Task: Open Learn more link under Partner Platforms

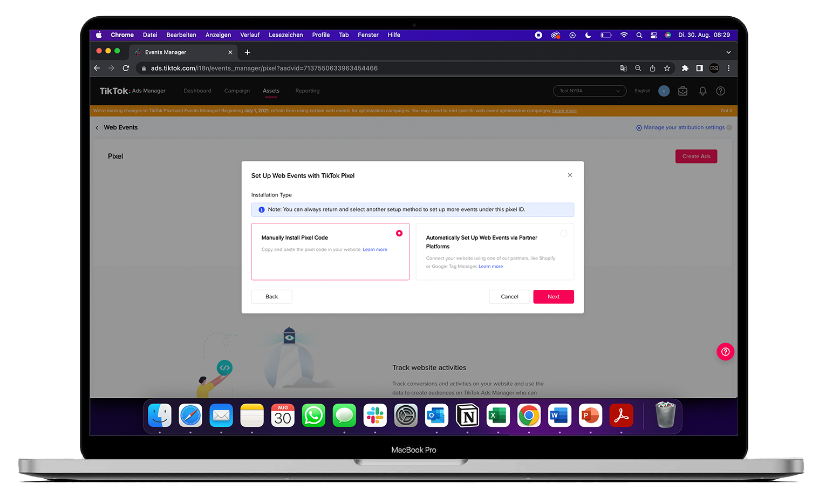Action: click(x=491, y=266)
